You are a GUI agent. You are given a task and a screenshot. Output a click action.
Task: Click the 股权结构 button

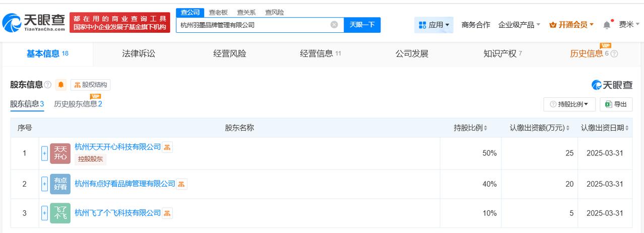91,85
